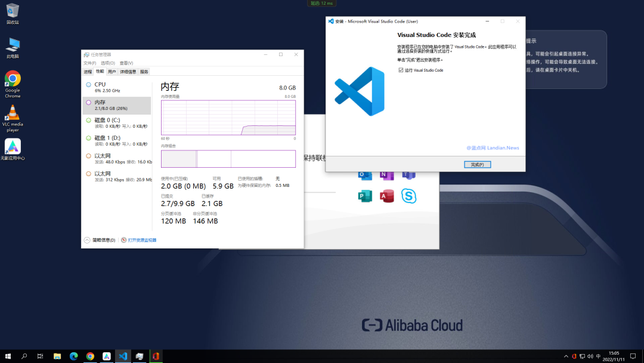Launch Google Chrome from desktop
This screenshot has width=644, height=363.
pos(13,84)
